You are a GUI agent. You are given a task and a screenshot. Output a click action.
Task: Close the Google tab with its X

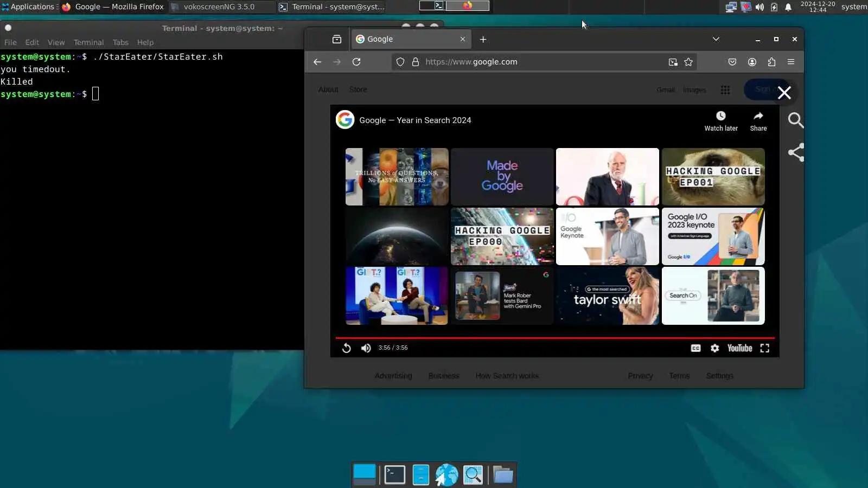tap(463, 39)
